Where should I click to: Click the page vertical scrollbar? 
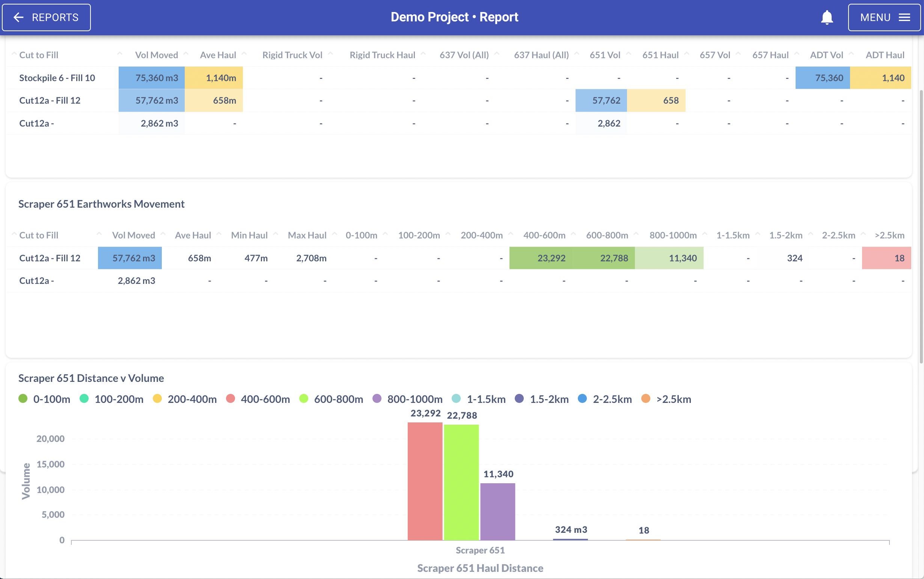tap(921, 226)
